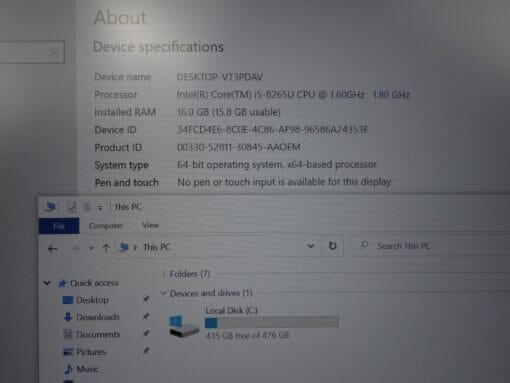Click the Quick access star icon
This screenshot has width=510, height=383.
[x=62, y=283]
